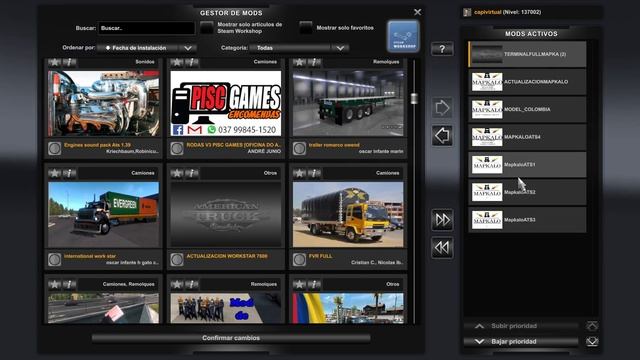Favorite the ACTUALIZACION WORKSTAR 7600 mod
The image size is (640, 360).
[177, 173]
